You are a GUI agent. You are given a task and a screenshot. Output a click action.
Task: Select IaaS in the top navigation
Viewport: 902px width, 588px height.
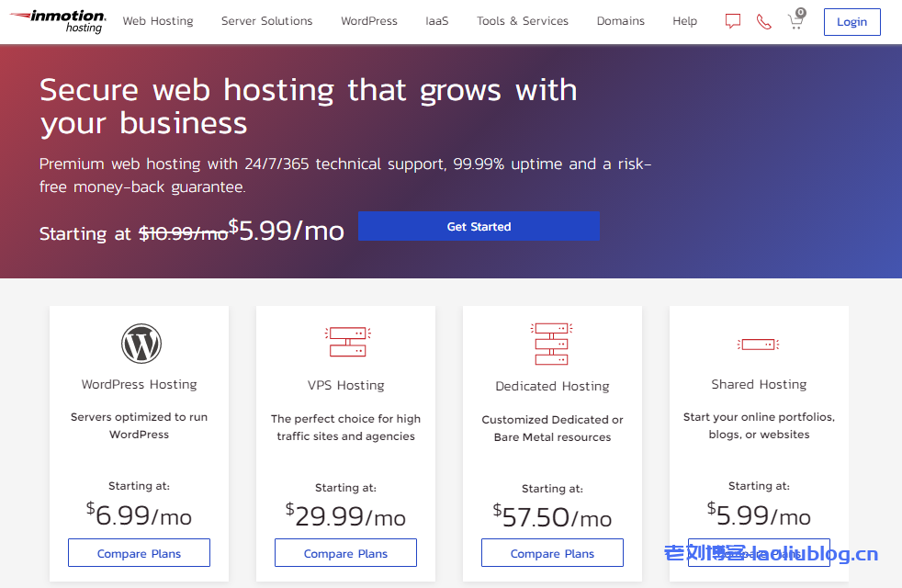click(x=437, y=21)
